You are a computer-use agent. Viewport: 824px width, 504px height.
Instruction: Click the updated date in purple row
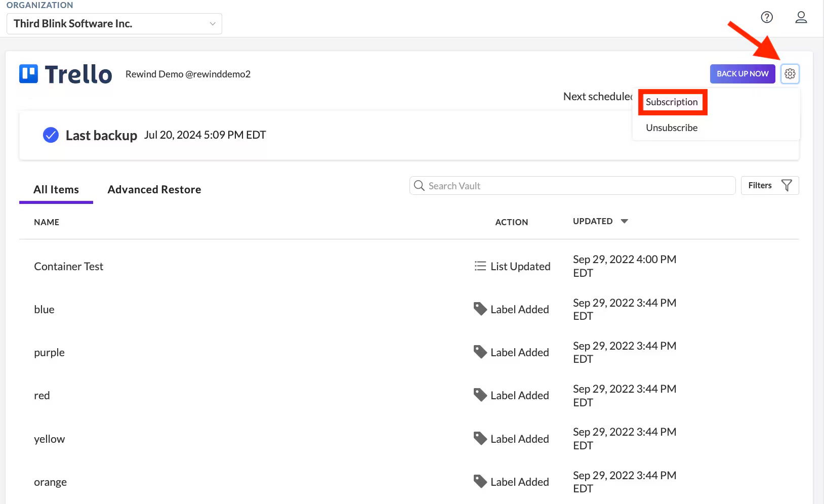coord(625,352)
